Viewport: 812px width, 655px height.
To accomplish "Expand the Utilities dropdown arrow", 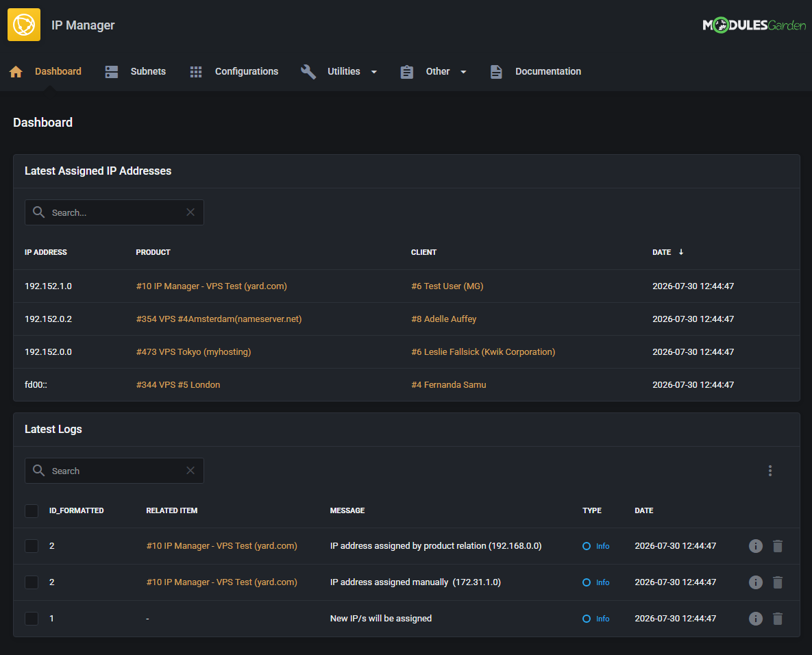I will point(374,72).
